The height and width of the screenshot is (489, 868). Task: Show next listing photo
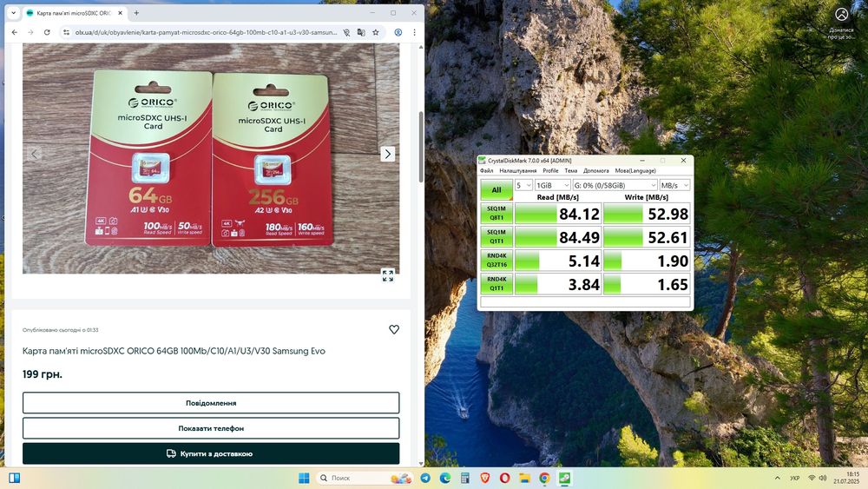(x=387, y=154)
